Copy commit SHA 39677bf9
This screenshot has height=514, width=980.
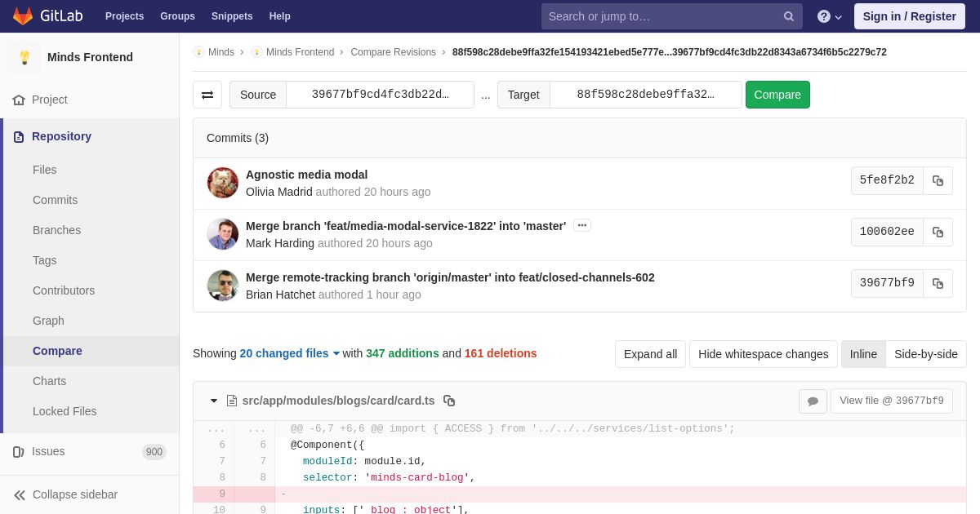tap(938, 283)
